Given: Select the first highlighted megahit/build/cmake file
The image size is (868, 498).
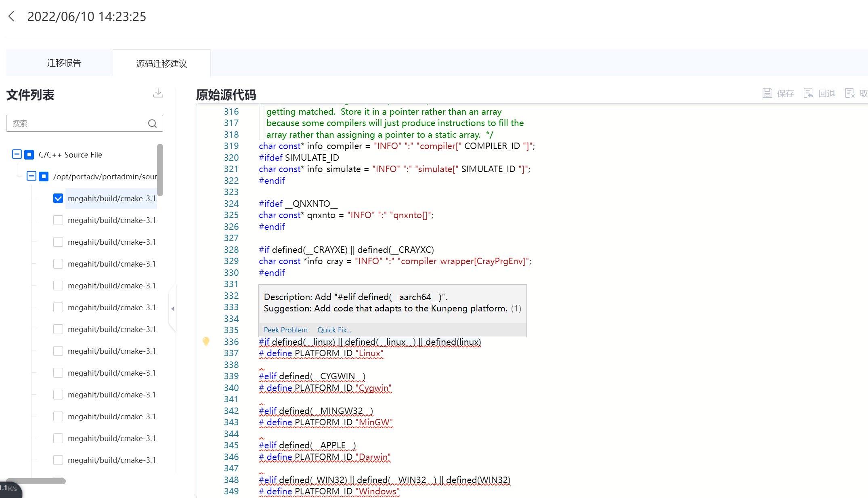Looking at the screenshot, I should coord(112,198).
